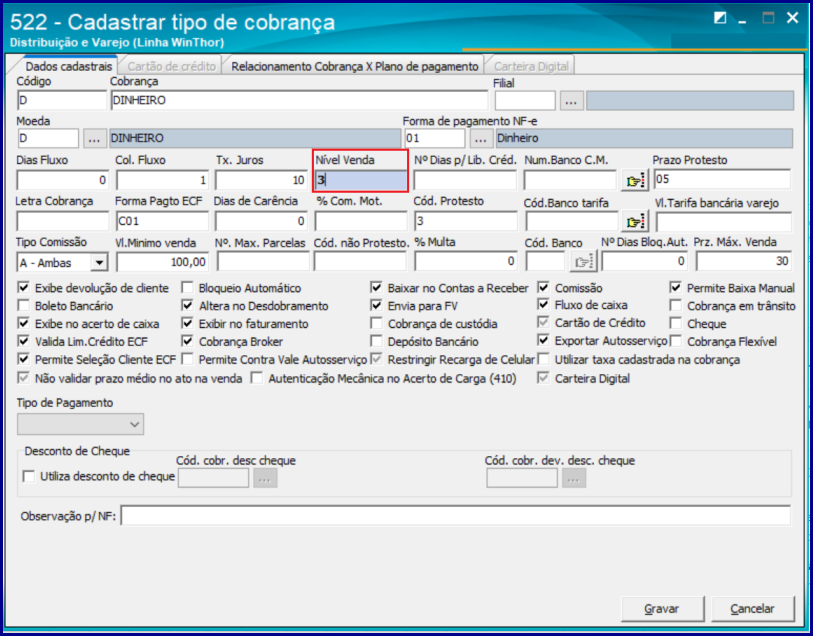Enable Cobrança Flexível checkbox
813x636 pixels.
(x=676, y=341)
